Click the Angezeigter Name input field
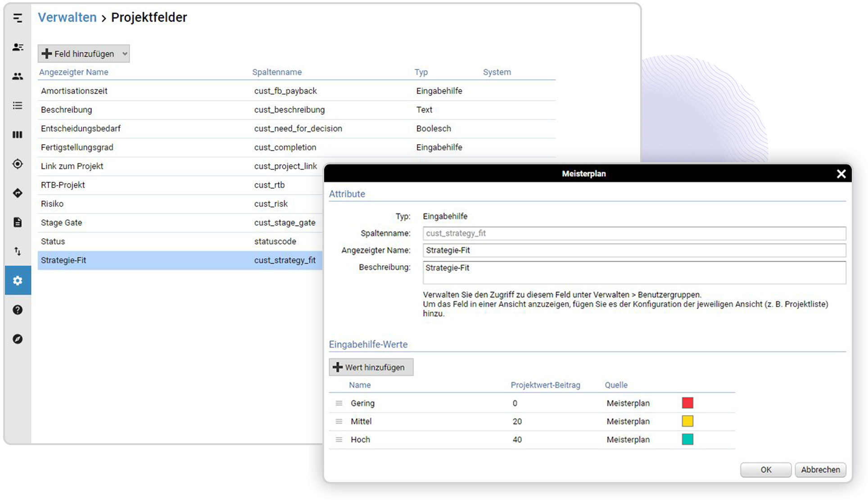Image resolution: width=868 pixels, height=500 pixels. (x=634, y=250)
